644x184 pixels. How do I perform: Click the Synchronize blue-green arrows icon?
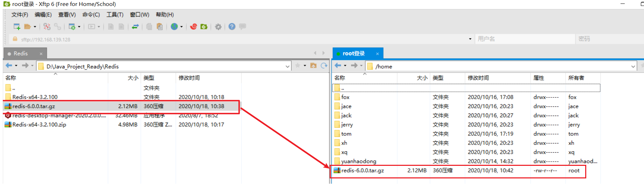point(135,27)
